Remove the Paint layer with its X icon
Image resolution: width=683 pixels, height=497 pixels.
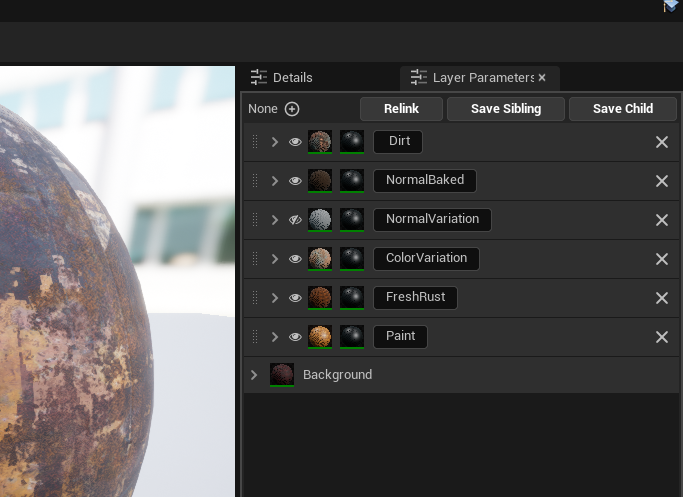(662, 337)
